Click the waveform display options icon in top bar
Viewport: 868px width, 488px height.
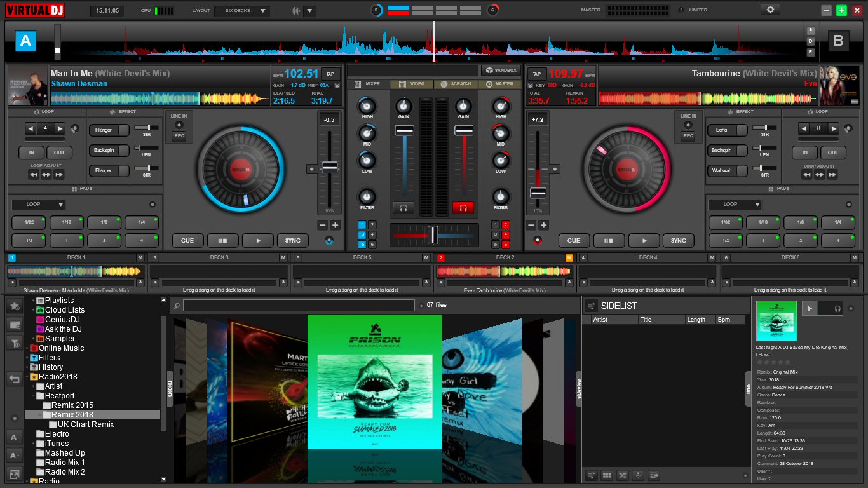(x=296, y=11)
